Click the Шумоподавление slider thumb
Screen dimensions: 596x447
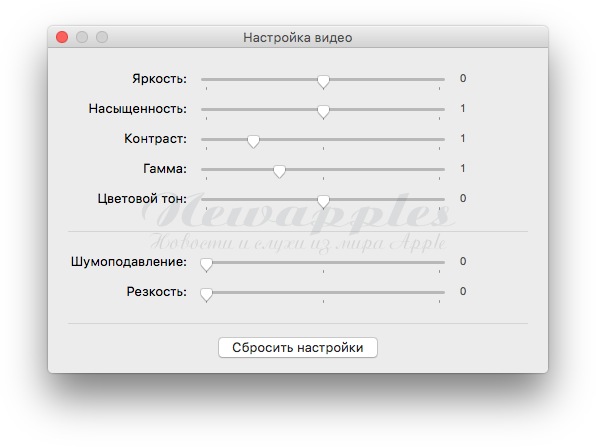[x=206, y=265]
